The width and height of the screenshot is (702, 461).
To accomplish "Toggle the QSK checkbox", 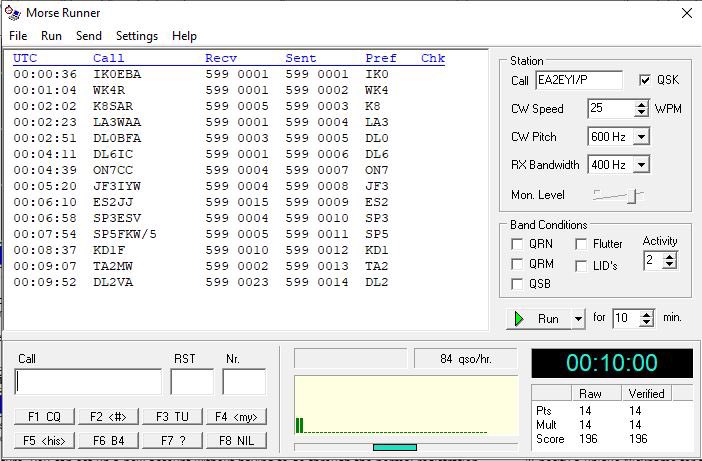I will point(645,80).
